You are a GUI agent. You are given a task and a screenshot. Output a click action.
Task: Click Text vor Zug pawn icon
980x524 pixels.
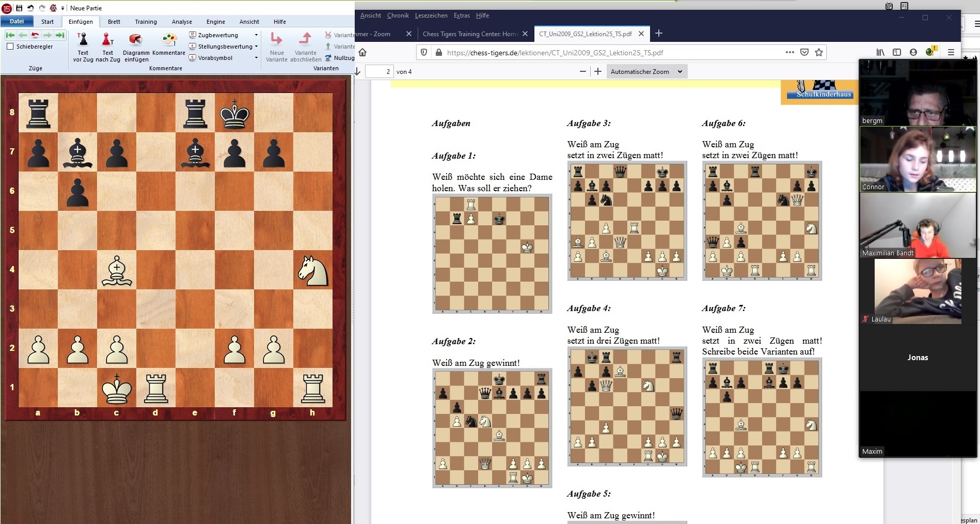(83, 39)
